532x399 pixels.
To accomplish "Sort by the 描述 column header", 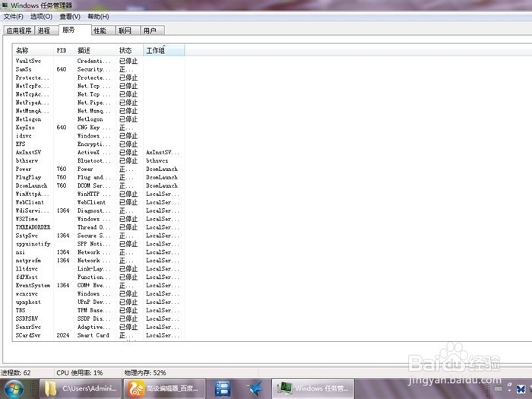I will click(95, 50).
